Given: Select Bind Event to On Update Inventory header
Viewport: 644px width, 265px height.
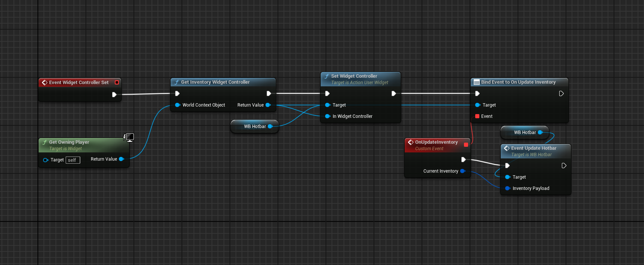Looking at the screenshot, I should pyautogui.click(x=518, y=82).
